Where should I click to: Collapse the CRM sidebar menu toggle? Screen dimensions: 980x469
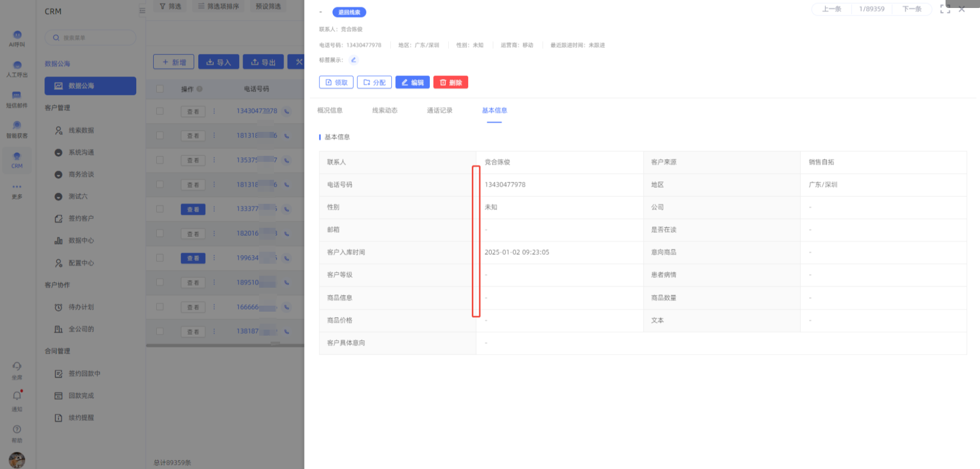(x=142, y=10)
